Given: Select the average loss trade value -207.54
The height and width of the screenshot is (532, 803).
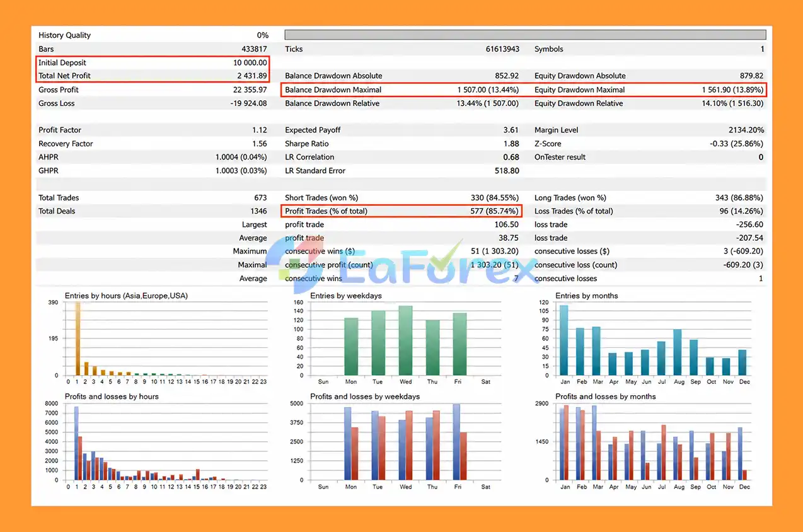Looking at the screenshot, I should [x=750, y=238].
